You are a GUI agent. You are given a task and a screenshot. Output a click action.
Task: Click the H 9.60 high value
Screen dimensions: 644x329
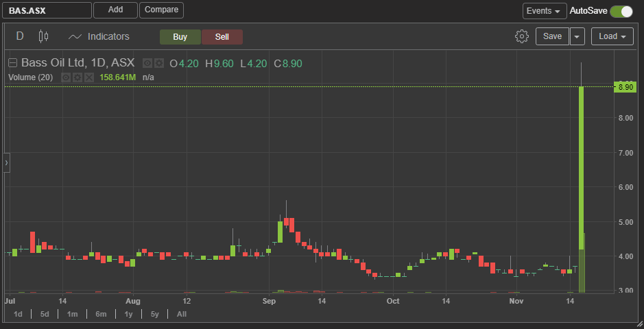pyautogui.click(x=219, y=64)
